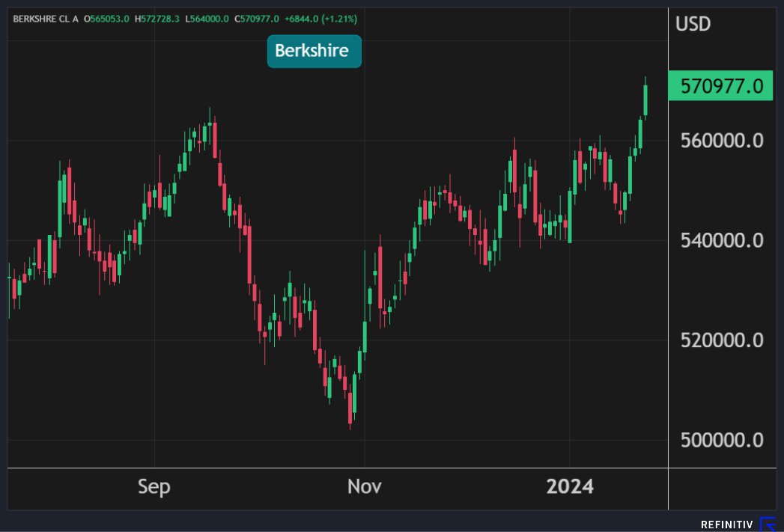Click the open value 565053.0 in legend
This screenshot has height=532, width=784.
(x=109, y=18)
